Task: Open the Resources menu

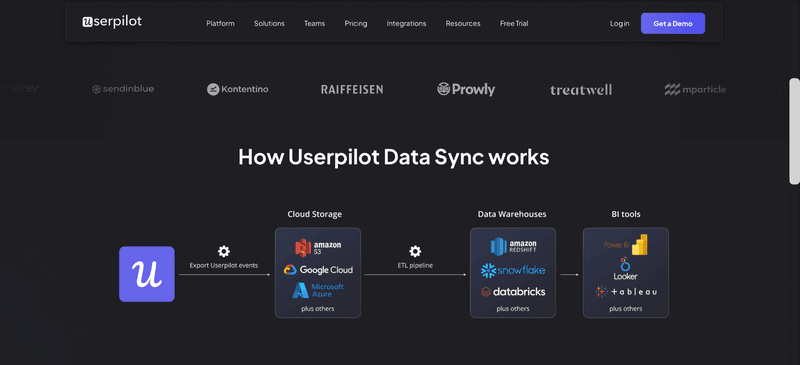Action: point(463,23)
